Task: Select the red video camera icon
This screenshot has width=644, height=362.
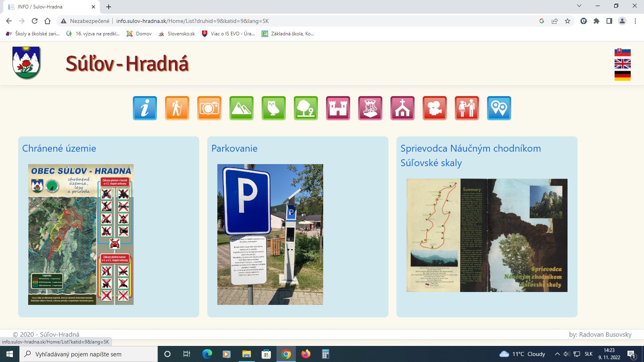Action: coord(435,108)
